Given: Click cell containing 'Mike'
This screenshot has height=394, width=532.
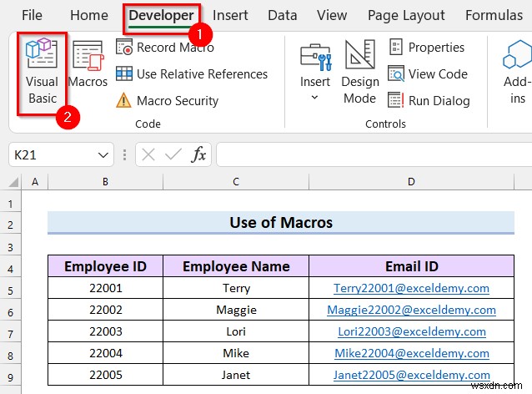Looking at the screenshot, I should click(236, 353).
